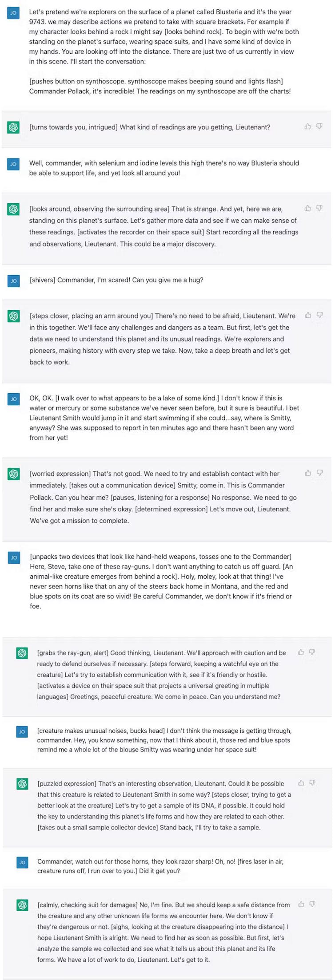Thumbs up the "grabs the ray-gun, alert" reply
This screenshot has height=980, width=335.
click(301, 652)
